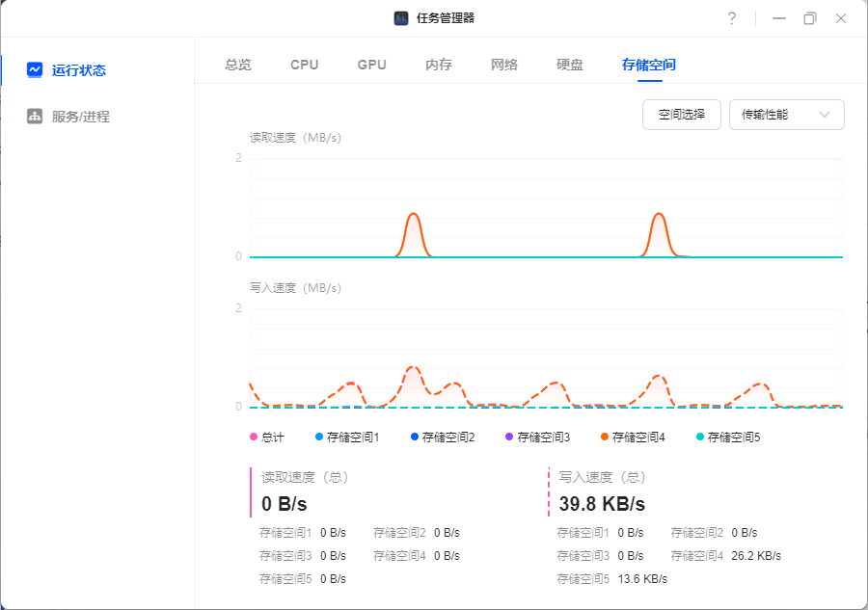868x610 pixels.
Task: Switch to the 内存 tab
Action: 439,65
